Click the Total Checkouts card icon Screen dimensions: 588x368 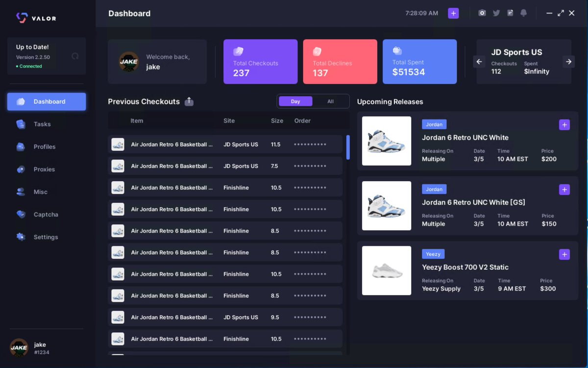coord(238,51)
